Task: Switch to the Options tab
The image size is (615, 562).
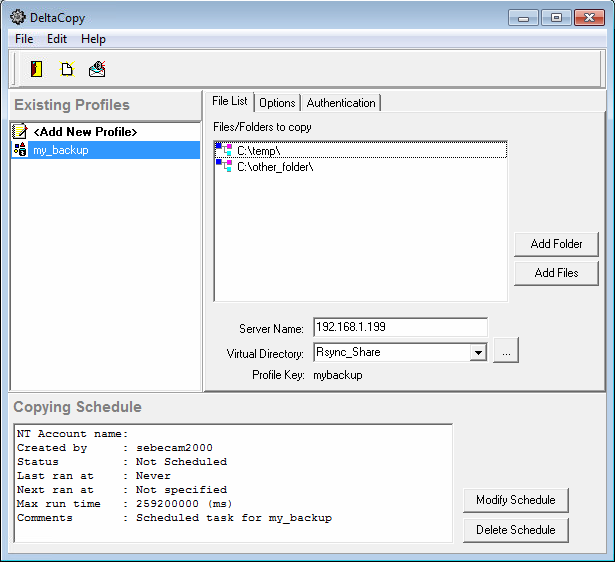Action: tap(277, 103)
